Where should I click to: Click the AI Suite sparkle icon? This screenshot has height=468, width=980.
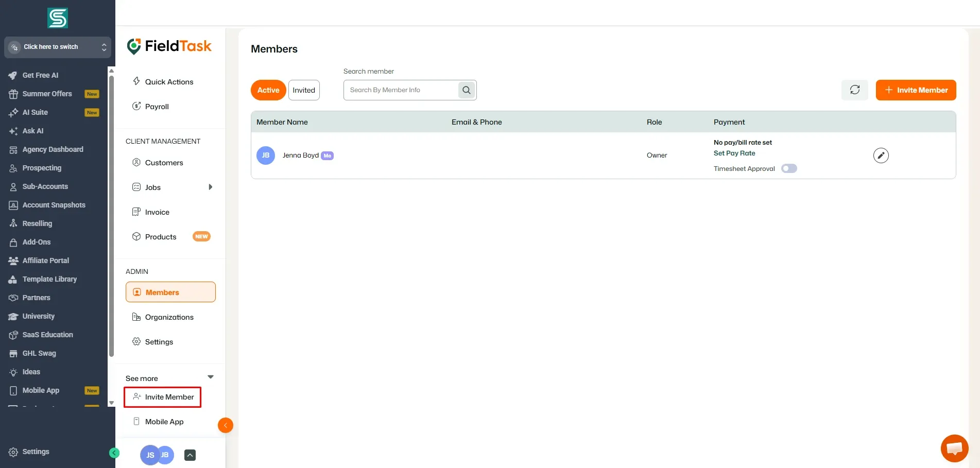coord(13,113)
